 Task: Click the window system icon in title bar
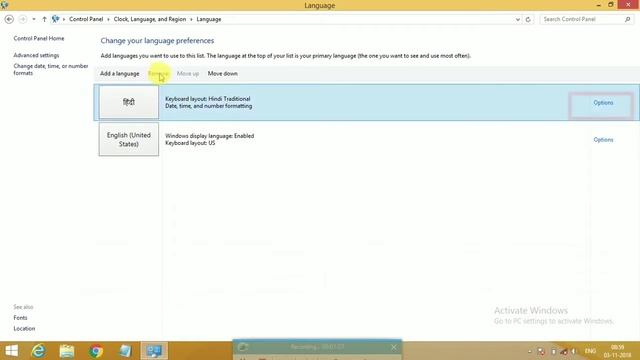(4, 5)
